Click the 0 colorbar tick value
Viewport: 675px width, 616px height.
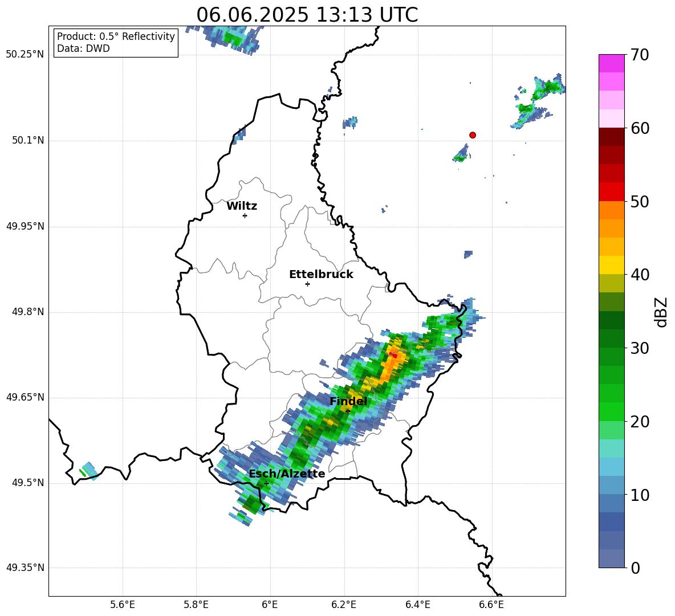(x=635, y=568)
